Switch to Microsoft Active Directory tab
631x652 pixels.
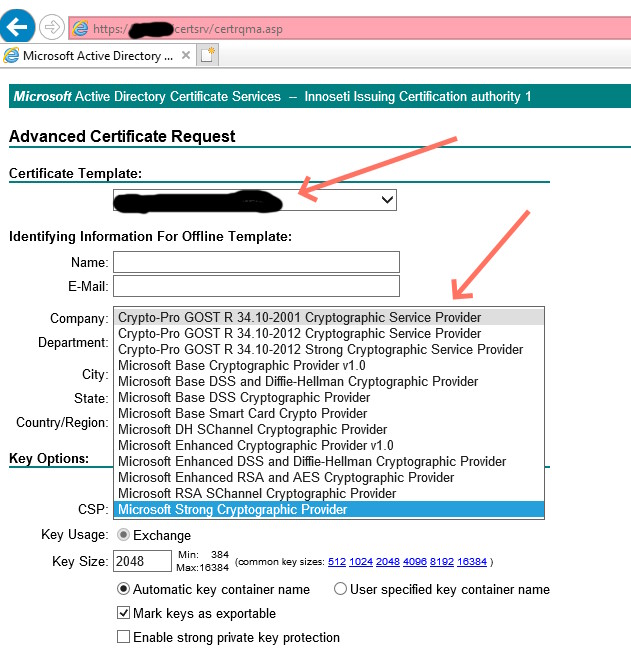[95, 56]
